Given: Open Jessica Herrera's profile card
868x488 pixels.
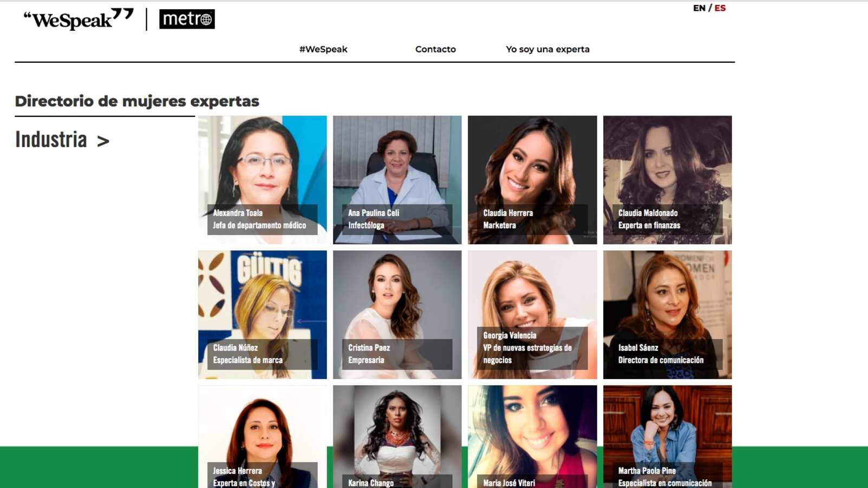Looking at the screenshot, I should click(x=263, y=437).
